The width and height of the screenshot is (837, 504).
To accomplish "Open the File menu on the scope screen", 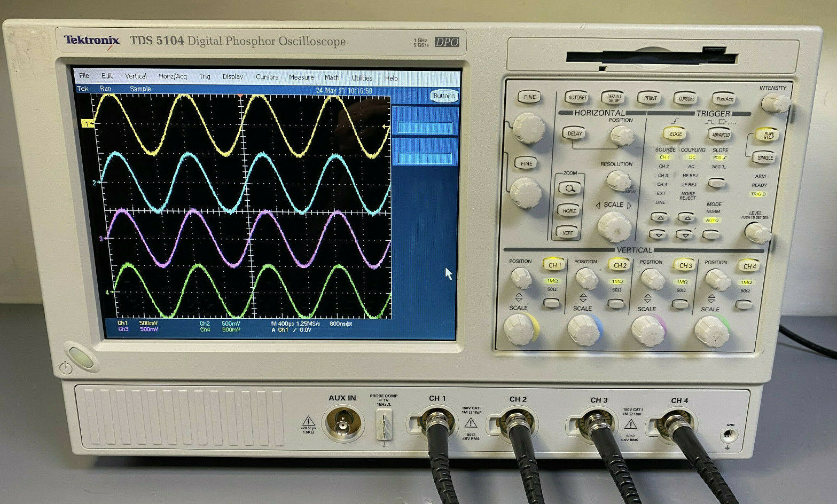I will point(84,76).
